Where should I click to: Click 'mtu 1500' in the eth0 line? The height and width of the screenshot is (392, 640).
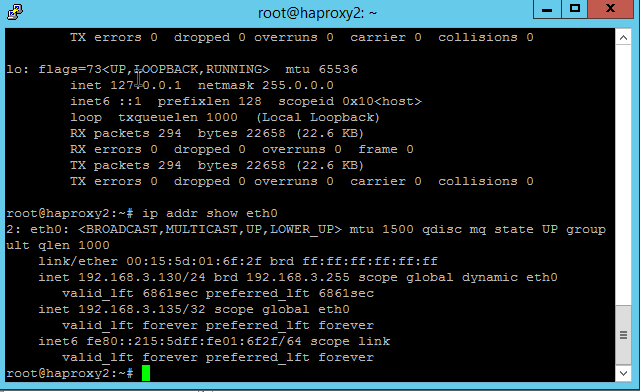click(x=382, y=229)
